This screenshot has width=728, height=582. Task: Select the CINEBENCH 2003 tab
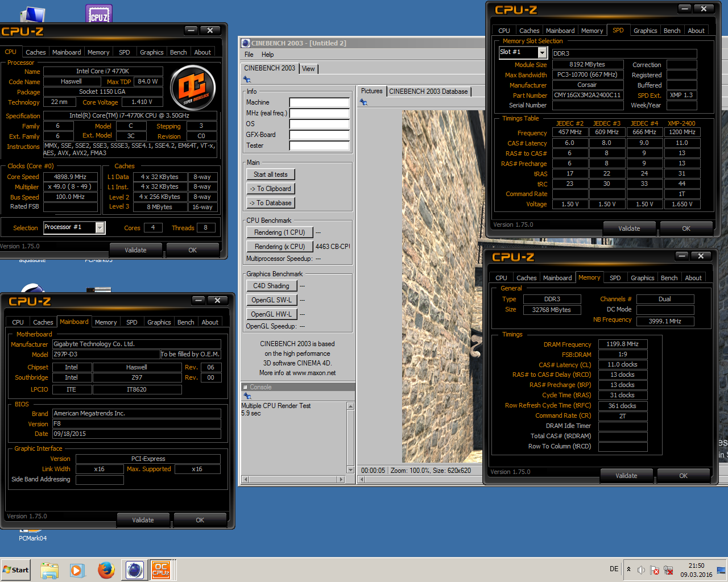click(x=270, y=68)
